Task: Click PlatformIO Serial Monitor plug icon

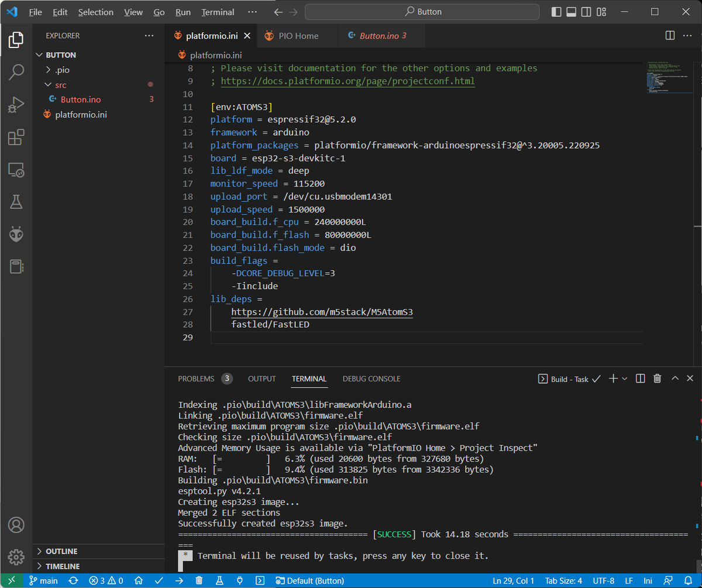Action: [x=239, y=581]
